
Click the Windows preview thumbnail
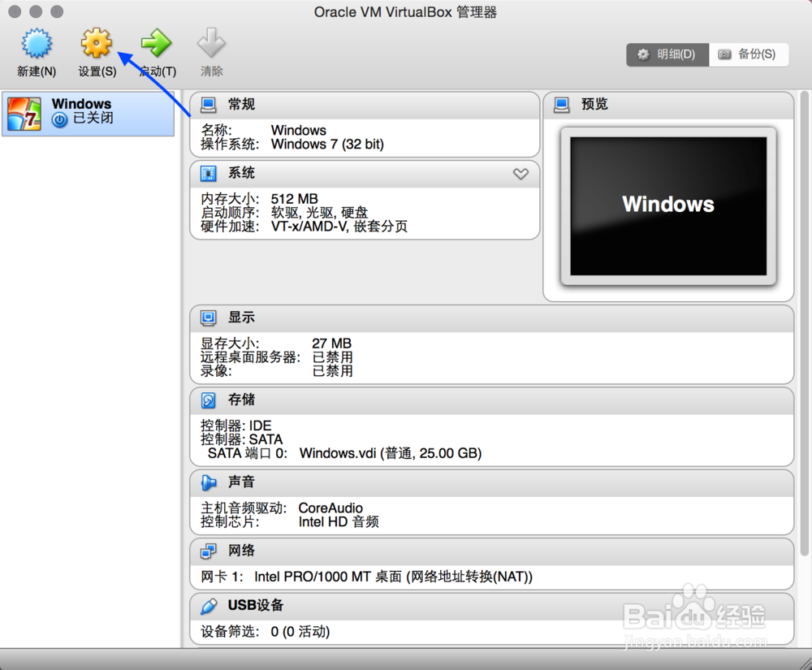668,205
